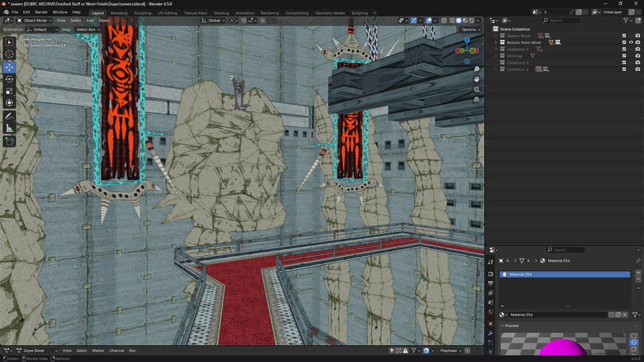Add a new material slot with plus
The image size is (644, 362).
click(x=638, y=273)
